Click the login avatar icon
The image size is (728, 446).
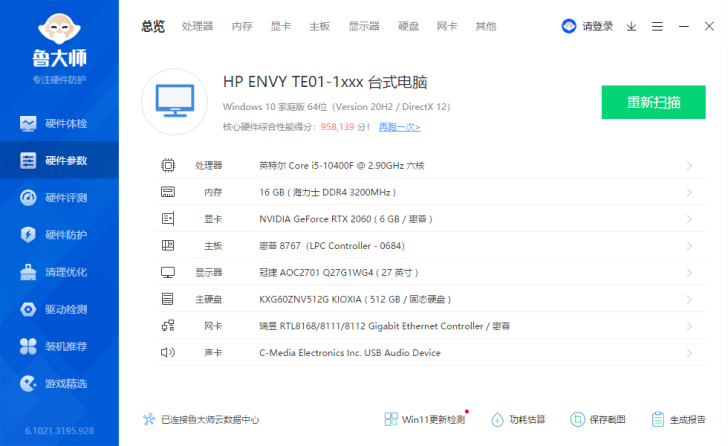click(569, 26)
